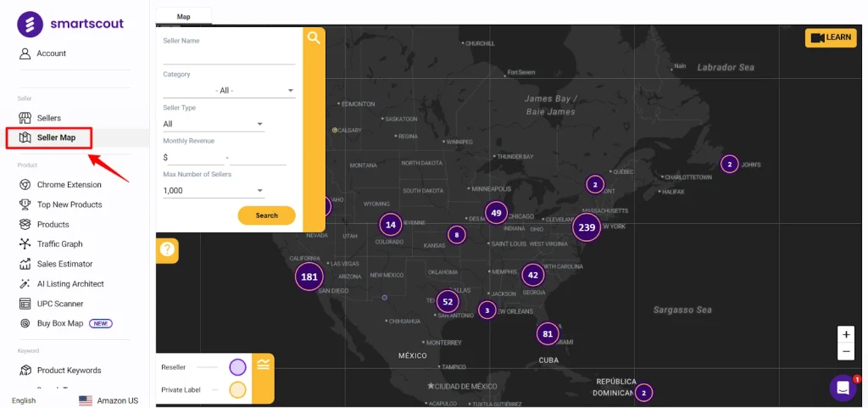Zoom out with the map minus button
Image resolution: width=868 pixels, height=408 pixels.
click(845, 351)
